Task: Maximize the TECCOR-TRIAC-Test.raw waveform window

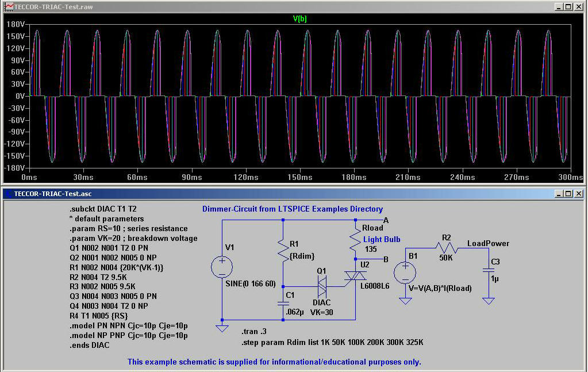Action: [568, 7]
